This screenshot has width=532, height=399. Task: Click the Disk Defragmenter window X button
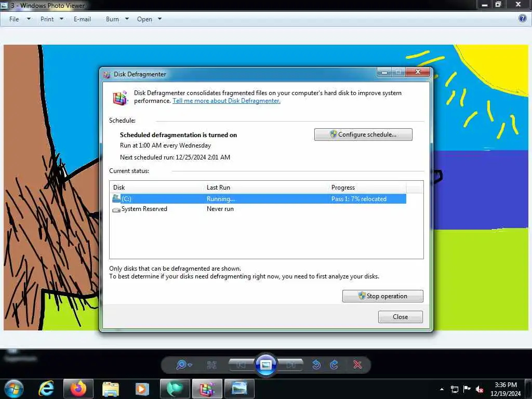(418, 72)
